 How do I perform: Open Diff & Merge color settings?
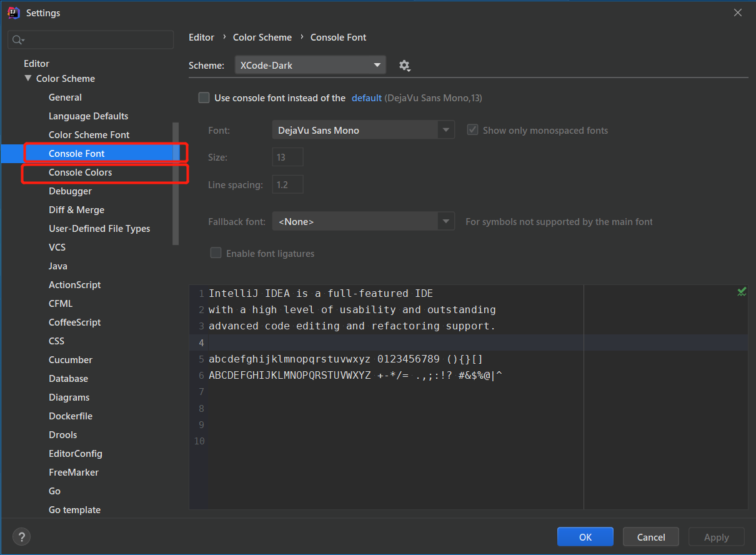point(77,210)
